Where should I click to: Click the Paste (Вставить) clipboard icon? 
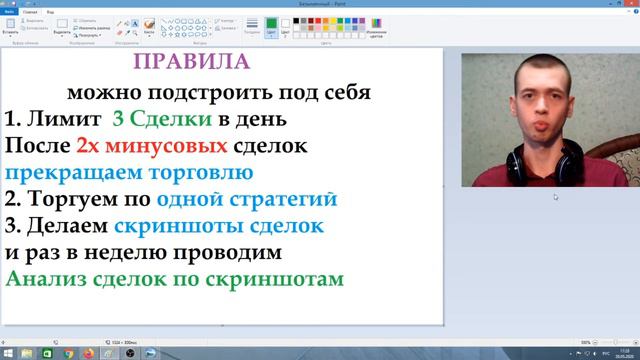click(10, 23)
